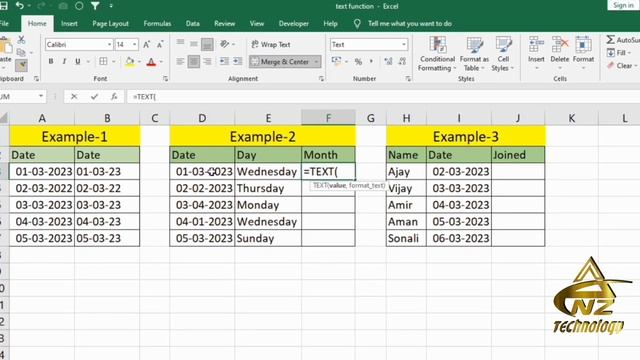Toggle Bold formatting
Image resolution: width=640 pixels, height=360 pixels.
tap(51, 61)
